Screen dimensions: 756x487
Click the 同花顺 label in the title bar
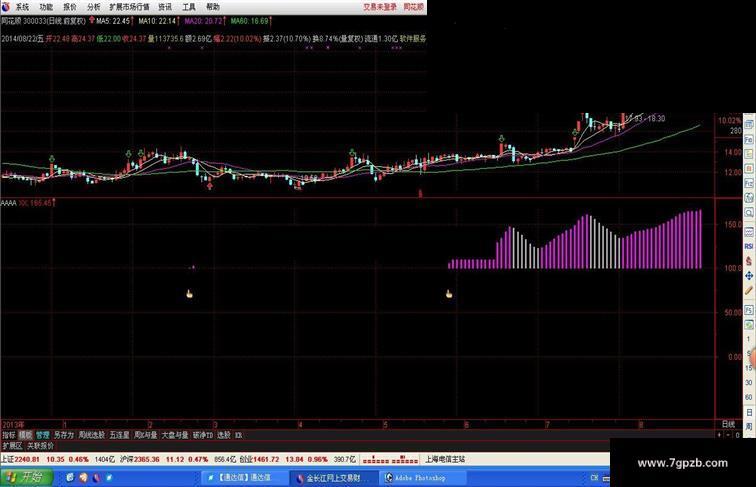pyautogui.click(x=414, y=7)
